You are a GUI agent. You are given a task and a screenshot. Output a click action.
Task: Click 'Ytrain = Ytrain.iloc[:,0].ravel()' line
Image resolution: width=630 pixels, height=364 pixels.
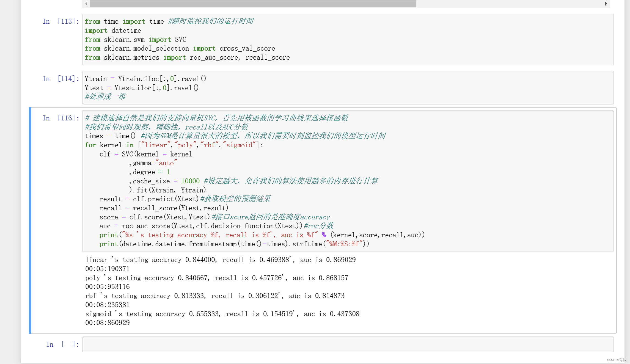(x=145, y=79)
